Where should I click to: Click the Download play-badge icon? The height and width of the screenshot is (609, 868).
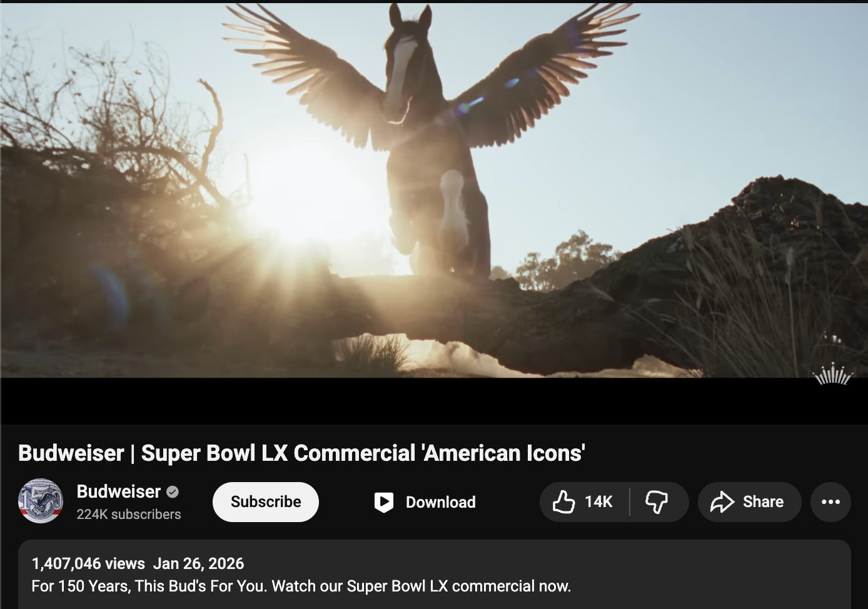click(383, 502)
